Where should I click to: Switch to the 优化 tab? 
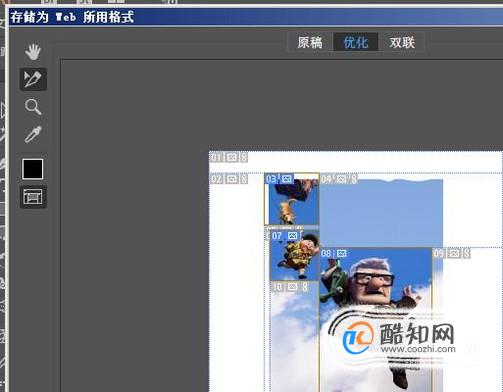point(356,42)
